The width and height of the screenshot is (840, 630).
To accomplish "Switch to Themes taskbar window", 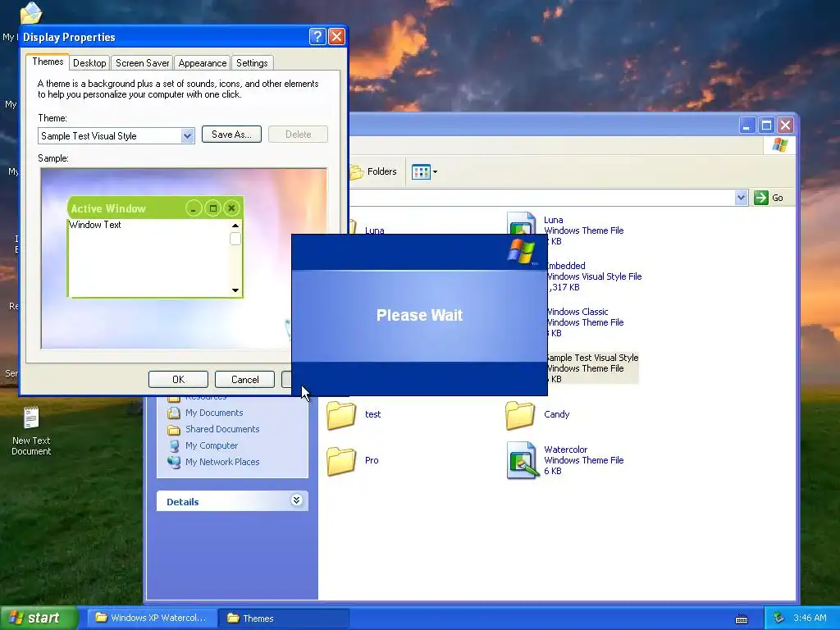I will [x=284, y=619].
